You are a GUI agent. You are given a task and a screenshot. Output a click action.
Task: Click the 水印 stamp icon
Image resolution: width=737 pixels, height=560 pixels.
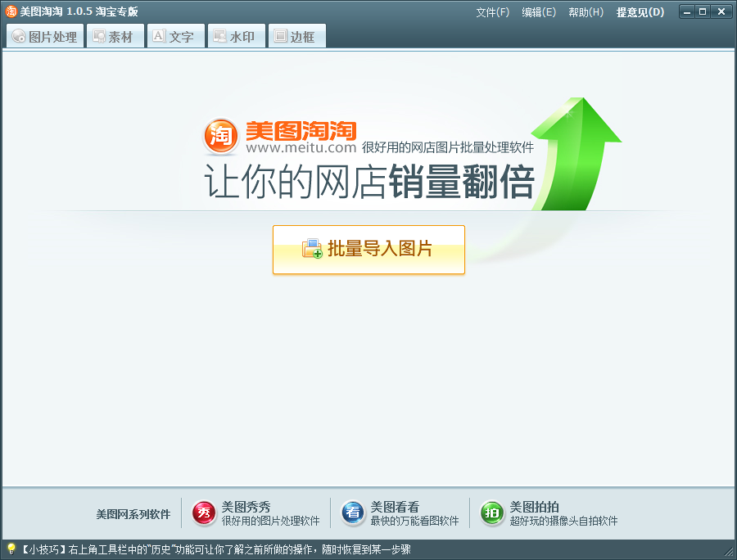(x=218, y=35)
